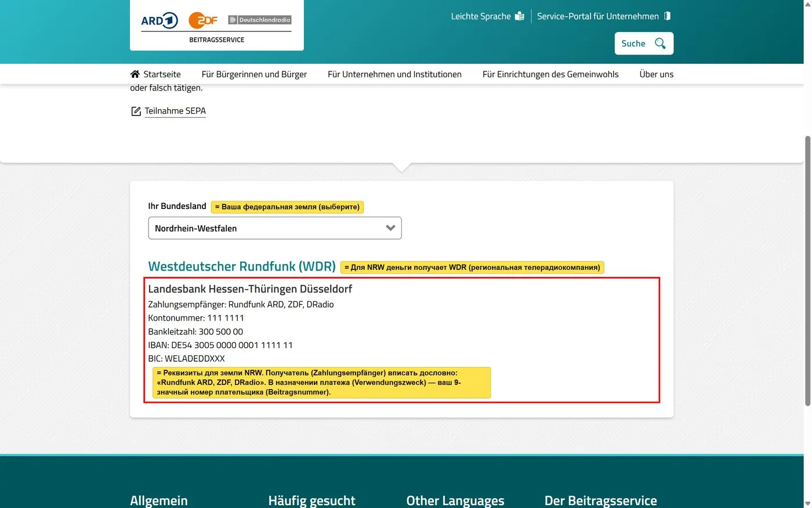The height and width of the screenshot is (508, 812).
Task: Click the chevron arrow in Bundesland selector
Action: 390,228
